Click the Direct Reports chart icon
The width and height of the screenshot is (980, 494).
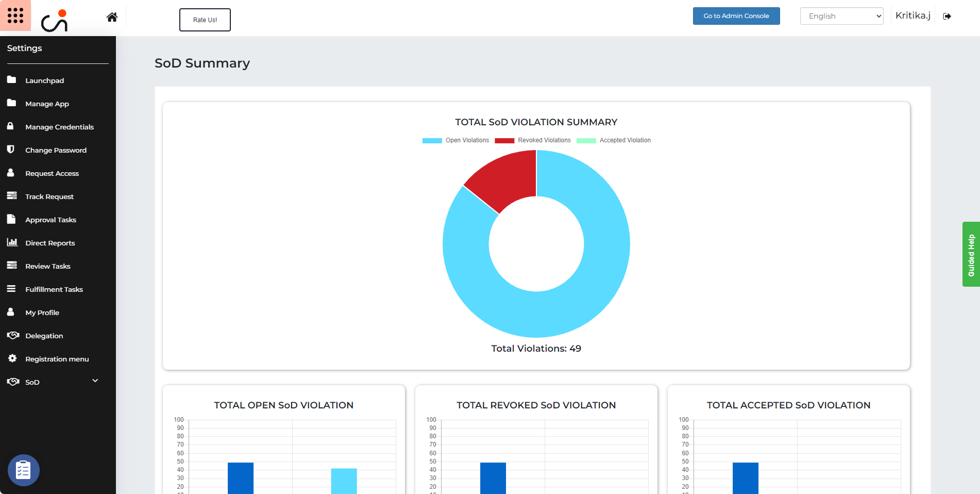tap(12, 242)
